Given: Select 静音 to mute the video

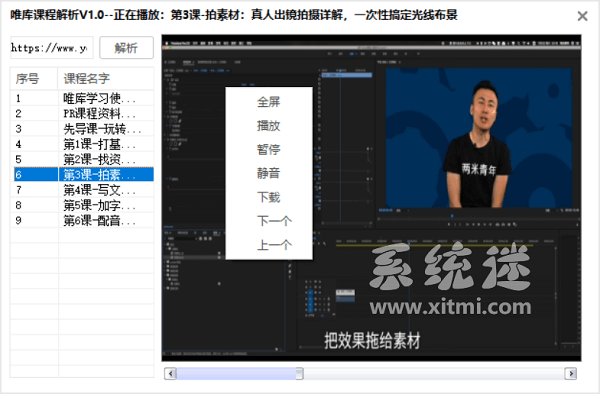Looking at the screenshot, I should tap(269, 173).
